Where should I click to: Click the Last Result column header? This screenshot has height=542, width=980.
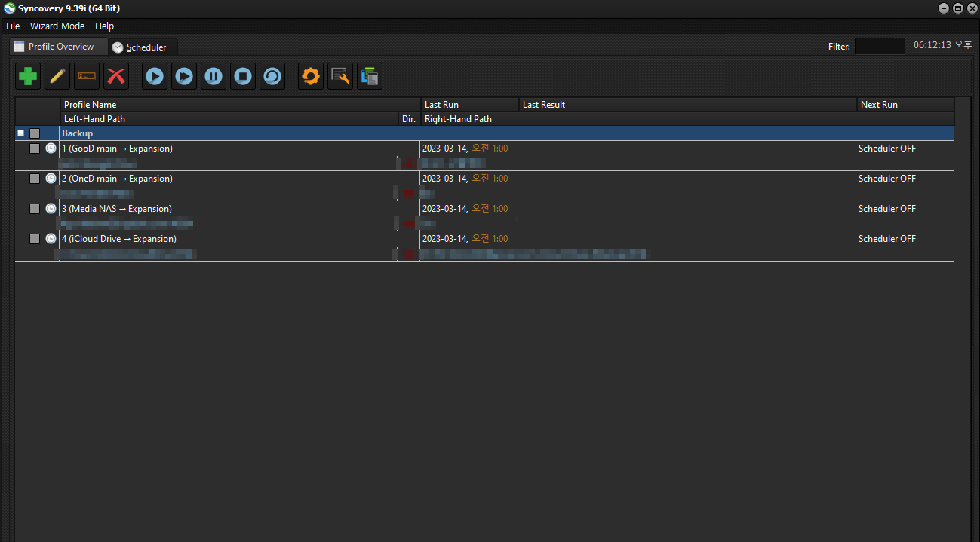point(687,105)
